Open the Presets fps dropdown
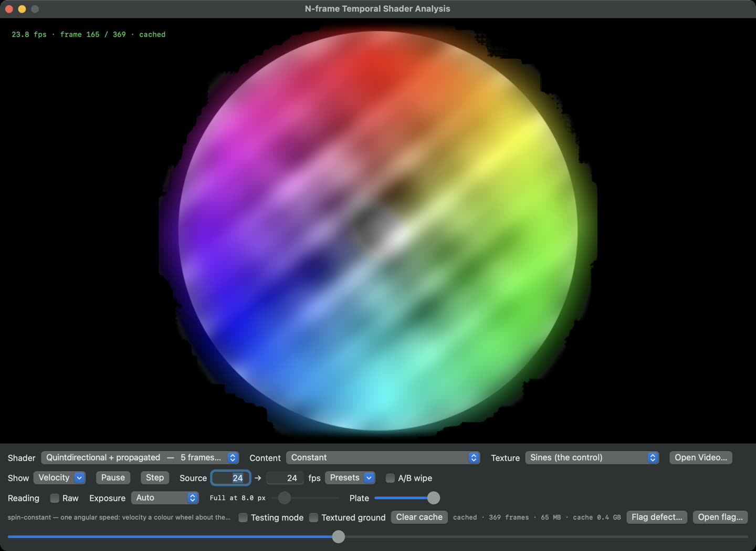The image size is (756, 551). click(350, 477)
